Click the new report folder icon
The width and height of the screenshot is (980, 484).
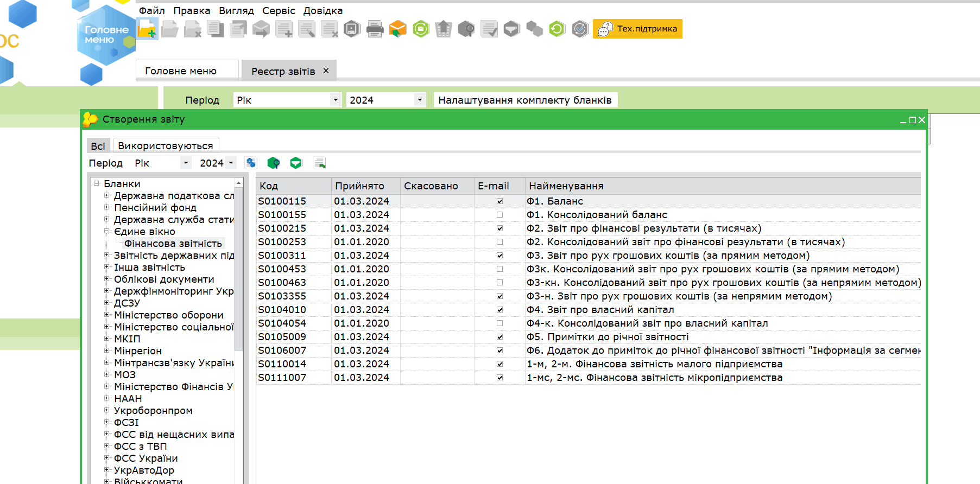point(147,29)
